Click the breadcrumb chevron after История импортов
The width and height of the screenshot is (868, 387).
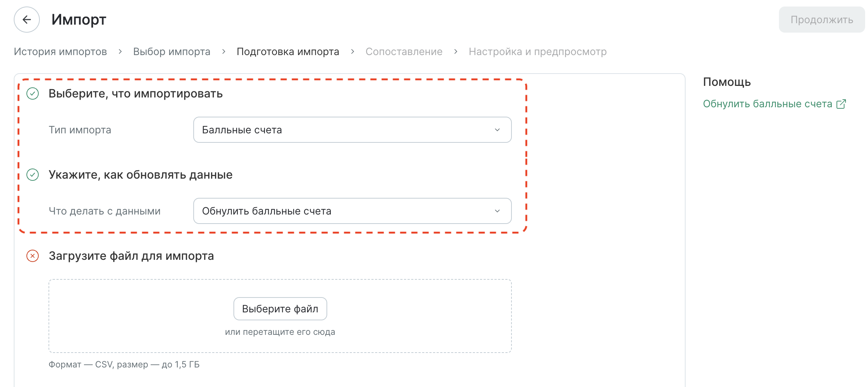120,51
